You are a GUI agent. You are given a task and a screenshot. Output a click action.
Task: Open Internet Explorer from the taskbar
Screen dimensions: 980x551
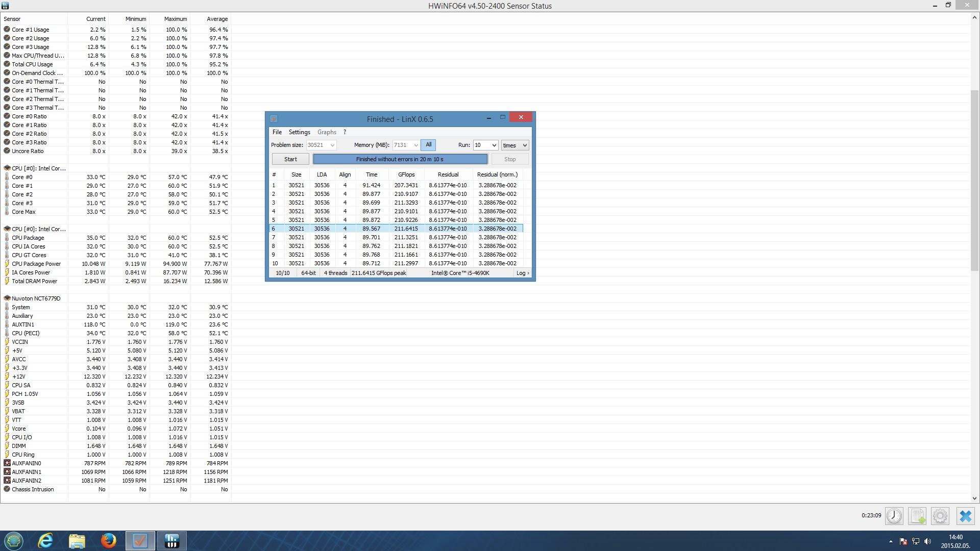45,541
